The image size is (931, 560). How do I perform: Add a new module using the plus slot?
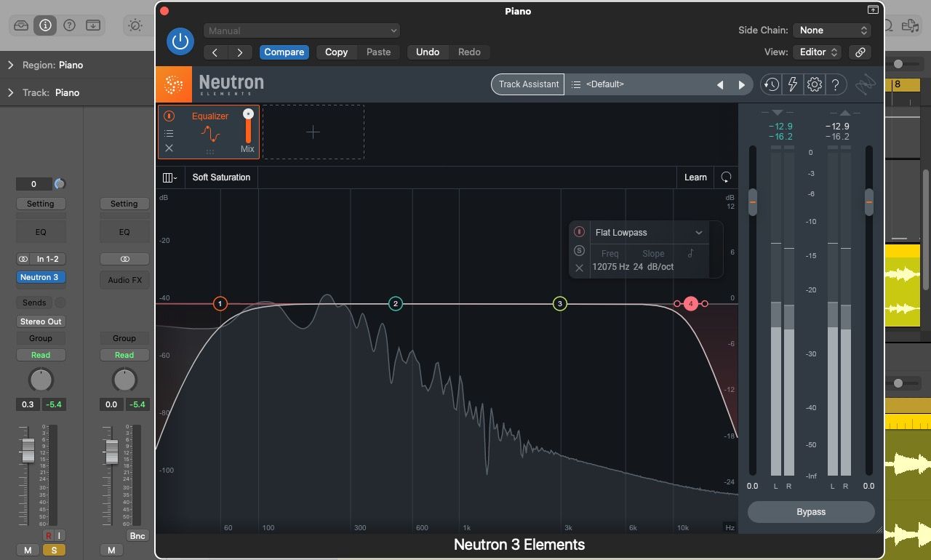tap(313, 132)
